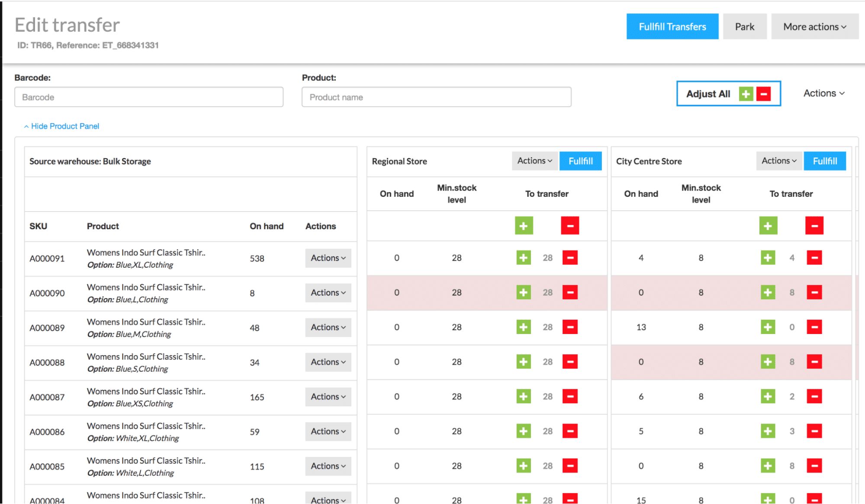Click the Park button
The image size is (865, 504).
(x=744, y=27)
